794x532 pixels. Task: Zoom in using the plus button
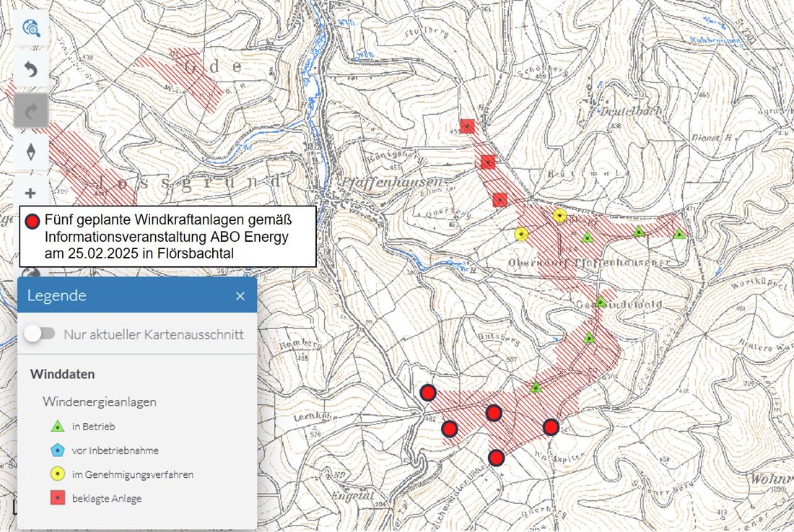31,193
